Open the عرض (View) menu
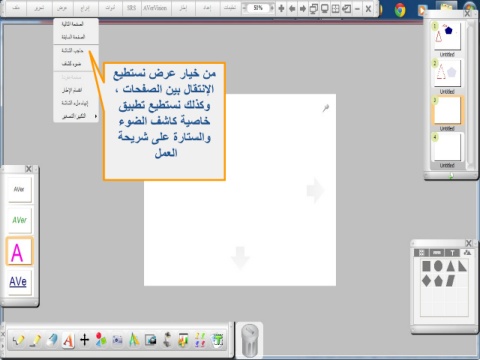The height and width of the screenshot is (360, 480). (x=62, y=8)
